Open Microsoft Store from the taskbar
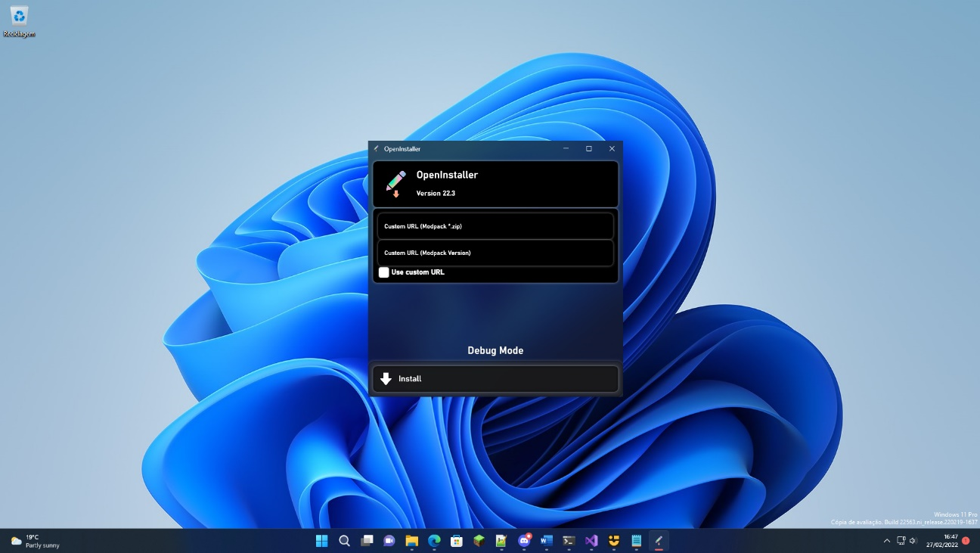Screen dimensions: 980x553 457,541
